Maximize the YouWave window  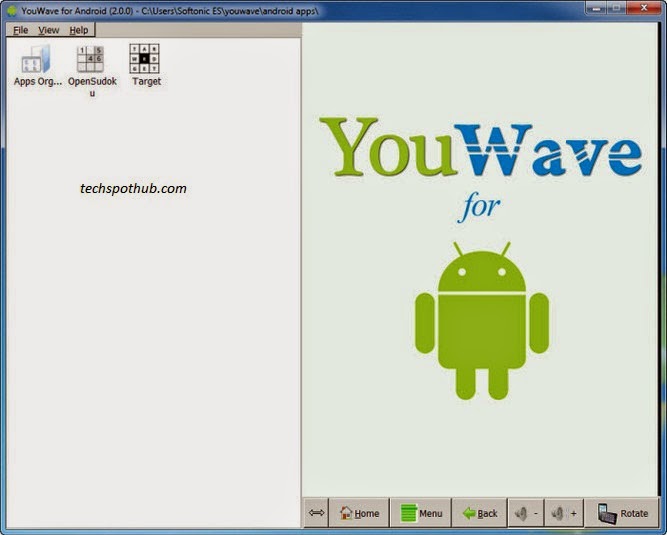pos(617,7)
